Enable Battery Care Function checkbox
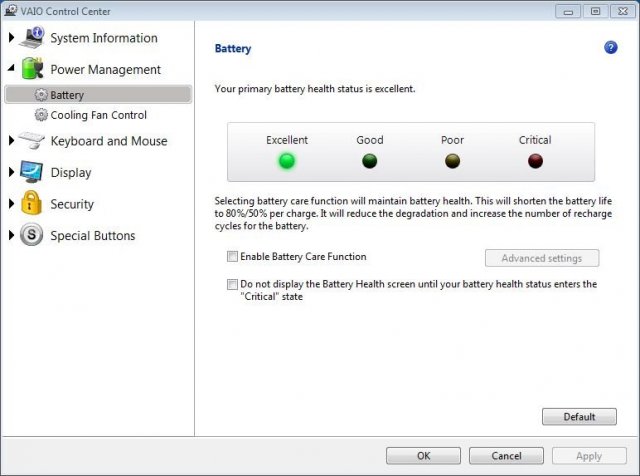The width and height of the screenshot is (640, 476). (232, 256)
